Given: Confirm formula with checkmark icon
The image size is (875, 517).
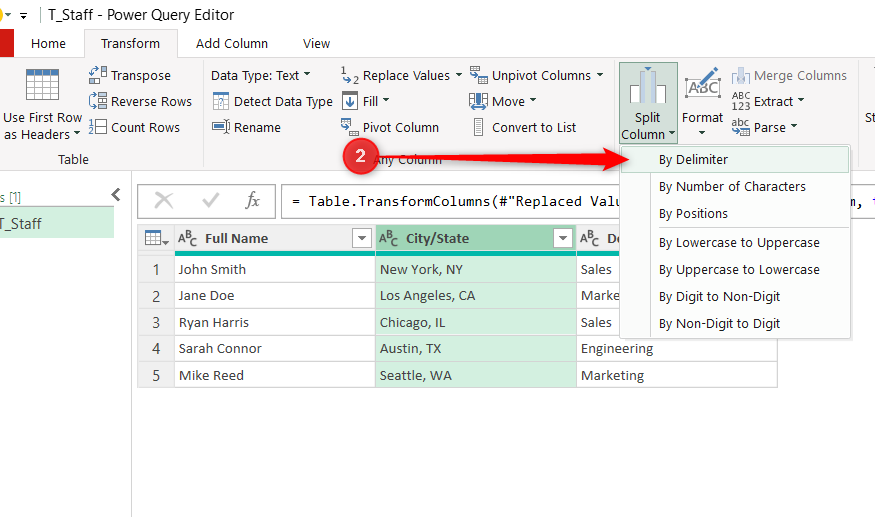Looking at the screenshot, I should click(210, 200).
